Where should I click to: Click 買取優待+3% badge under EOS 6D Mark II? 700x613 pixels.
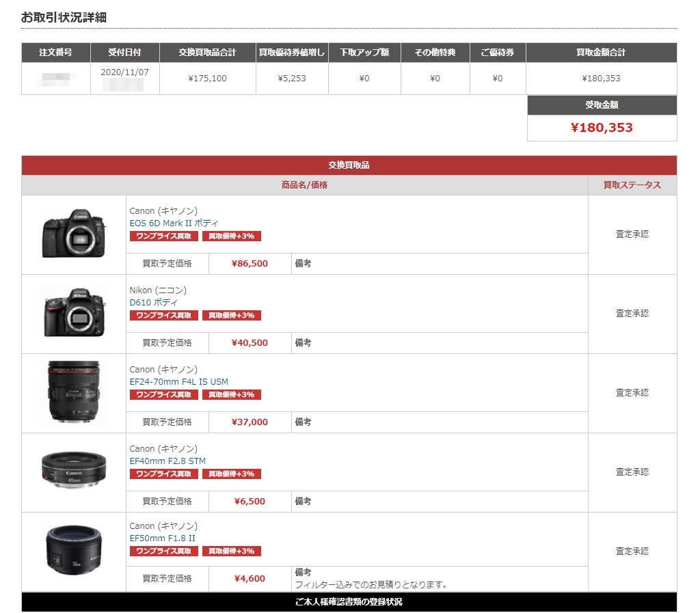[231, 236]
